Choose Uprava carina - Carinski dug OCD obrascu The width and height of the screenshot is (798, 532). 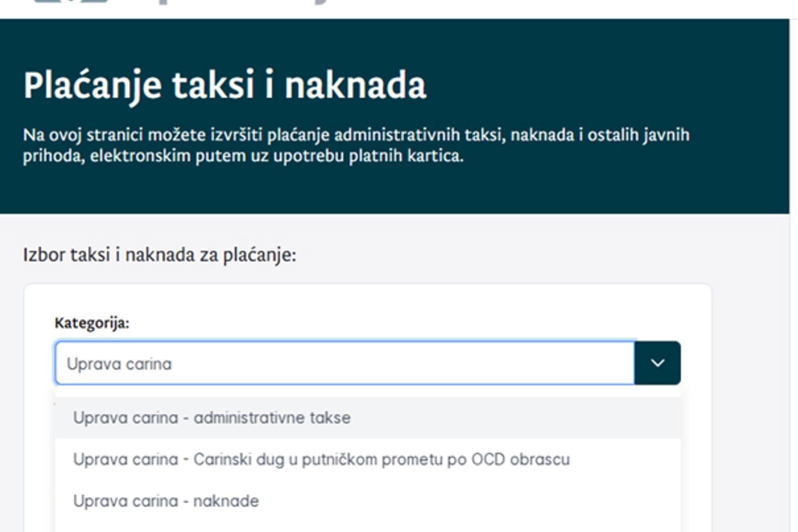(368, 459)
